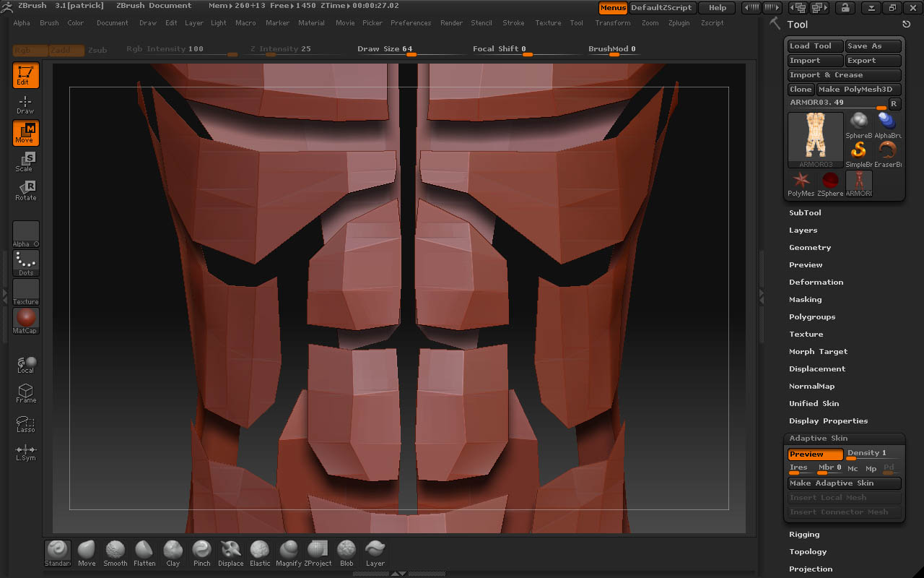Enable Lasso selection mode

point(26,424)
